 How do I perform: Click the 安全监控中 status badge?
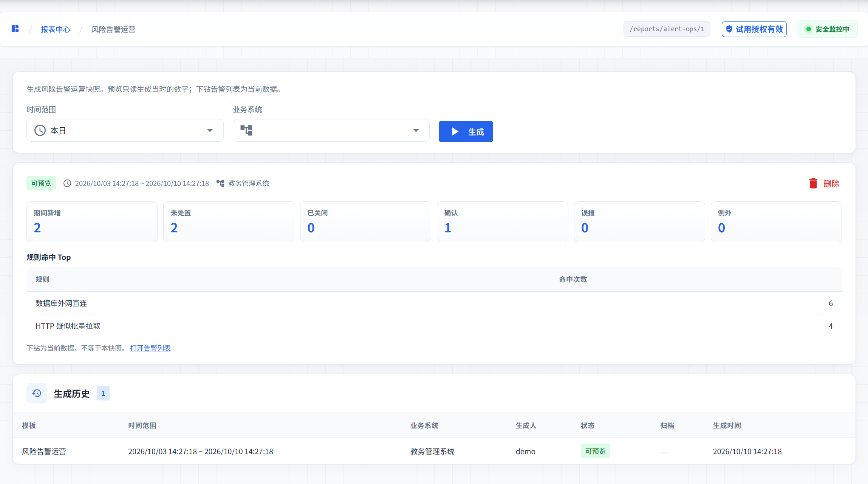pos(828,29)
